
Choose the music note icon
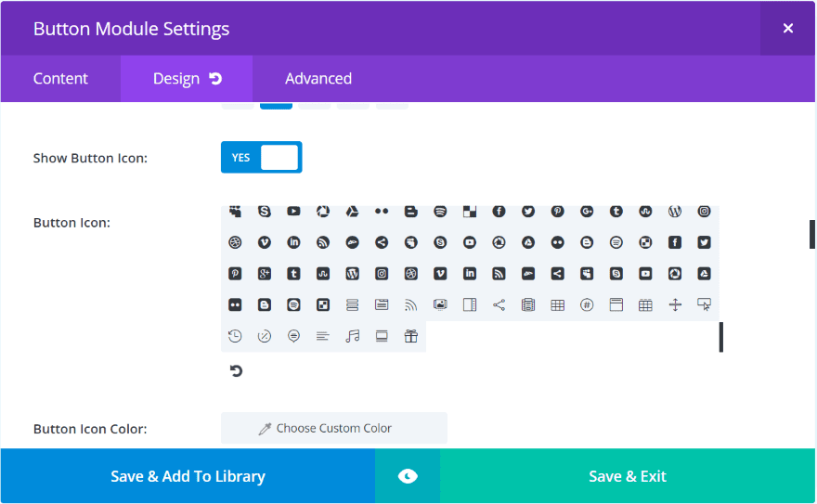click(x=352, y=336)
